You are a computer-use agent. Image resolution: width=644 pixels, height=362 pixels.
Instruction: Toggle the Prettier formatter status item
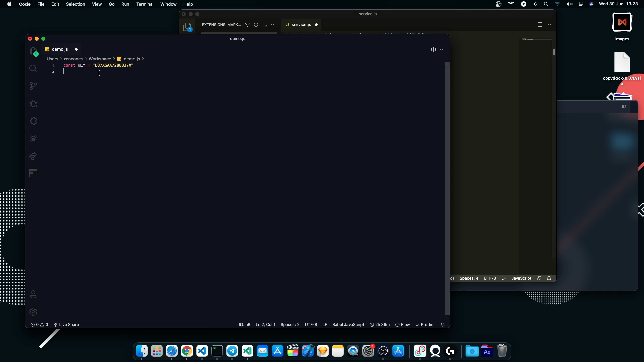(425, 325)
